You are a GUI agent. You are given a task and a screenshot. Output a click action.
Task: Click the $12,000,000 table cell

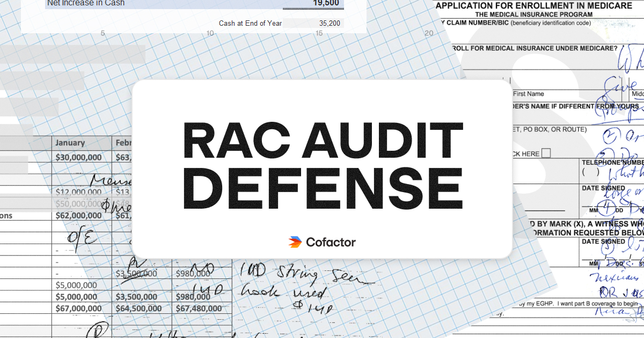tap(79, 192)
